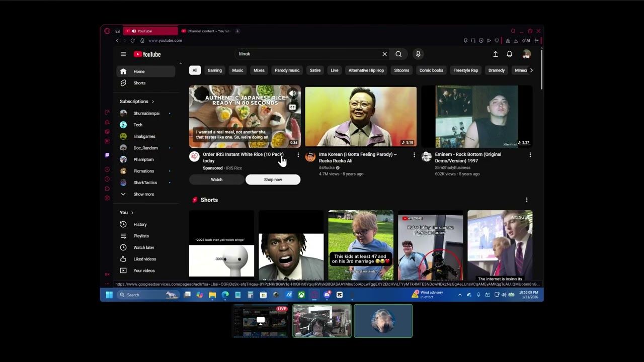The height and width of the screenshot is (362, 644).
Task: Open SharkTactics subscription channel
Action: pos(146,183)
